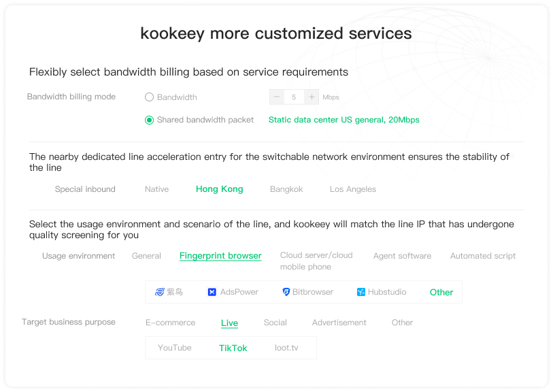
Task: Select Los Angeles inbound entry
Action: coord(352,189)
